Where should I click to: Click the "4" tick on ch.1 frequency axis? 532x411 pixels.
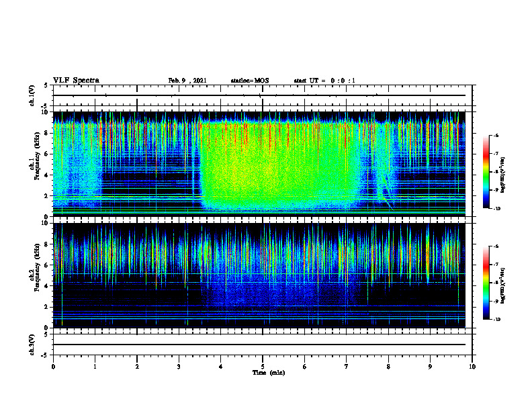point(47,175)
